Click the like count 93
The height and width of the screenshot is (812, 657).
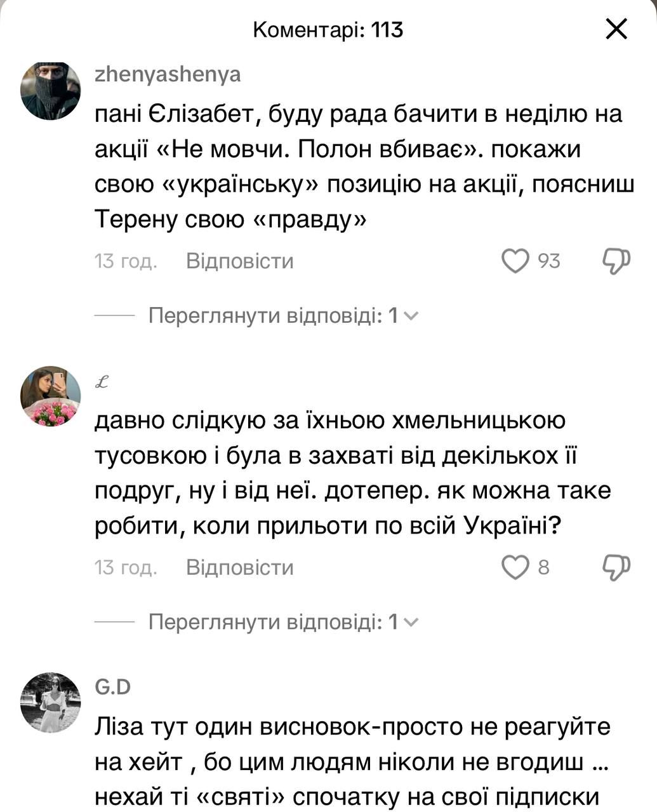pyautogui.click(x=549, y=261)
